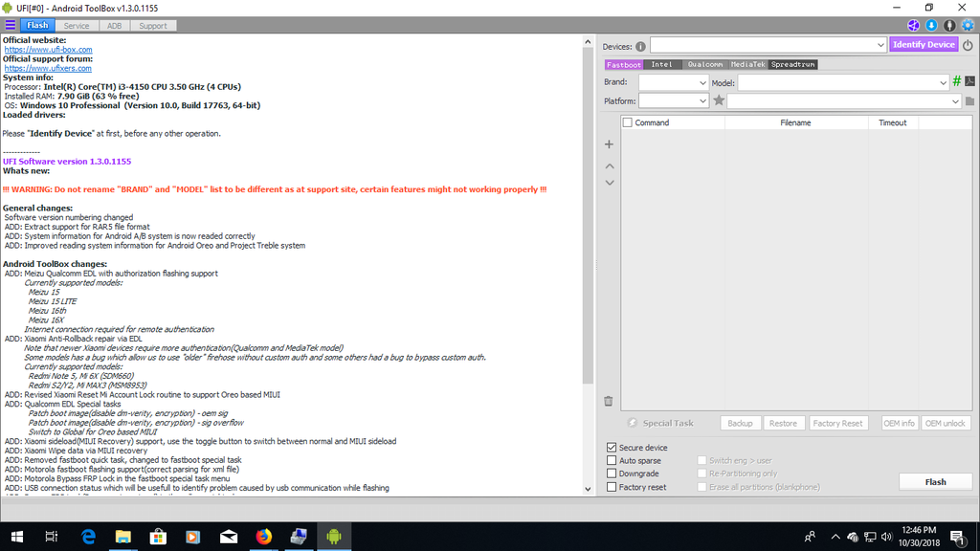The height and width of the screenshot is (551, 980).
Task: Click the Factory Reset button
Action: point(837,423)
